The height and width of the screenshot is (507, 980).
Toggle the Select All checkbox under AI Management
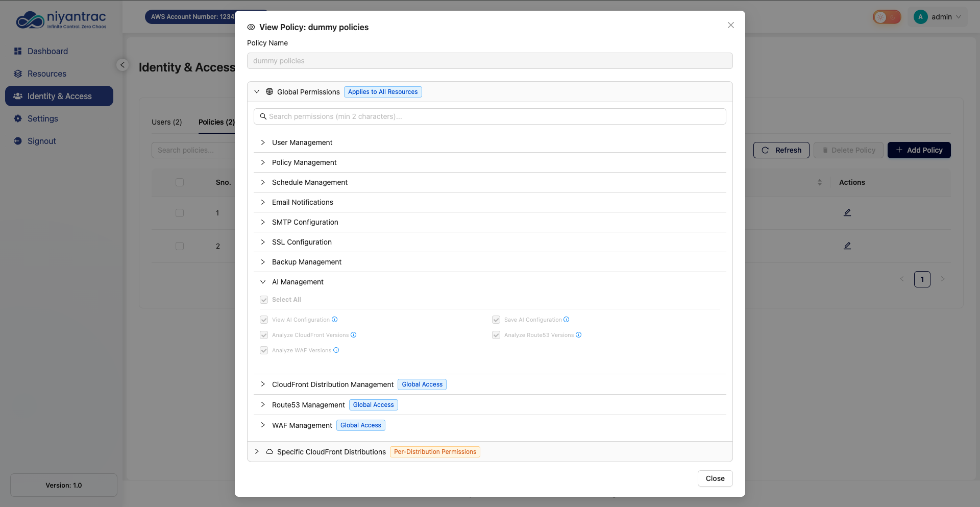point(264,300)
